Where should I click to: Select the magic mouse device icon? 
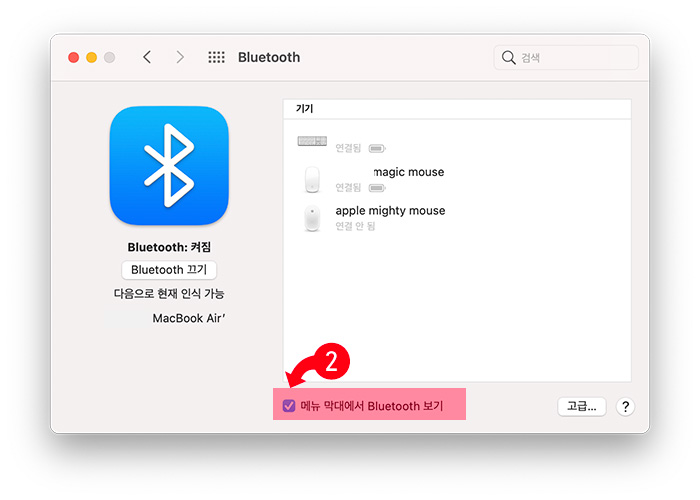pyautogui.click(x=312, y=179)
